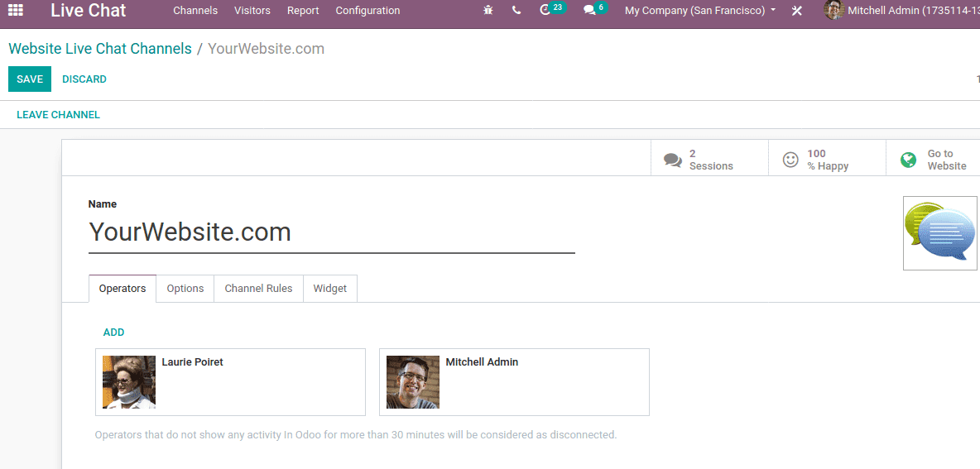
Task: Open company selector My Company (San Francisco)
Action: point(700,11)
